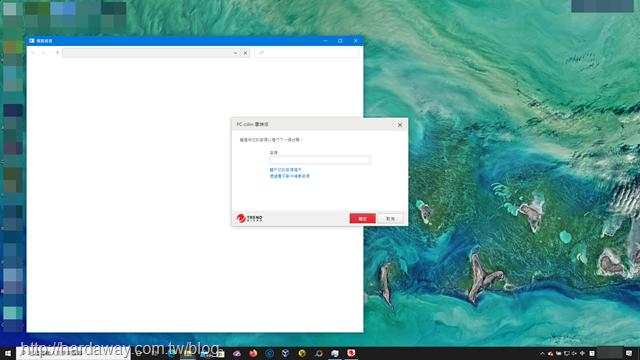Open the first blue password hint link

[285, 170]
